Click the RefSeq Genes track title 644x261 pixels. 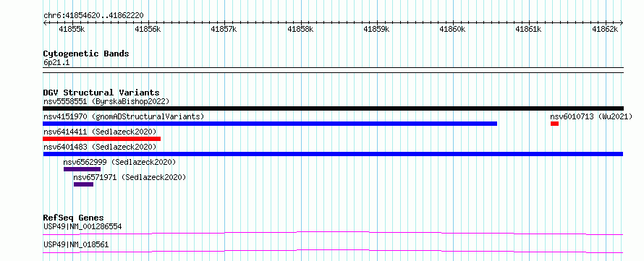[x=74, y=218]
